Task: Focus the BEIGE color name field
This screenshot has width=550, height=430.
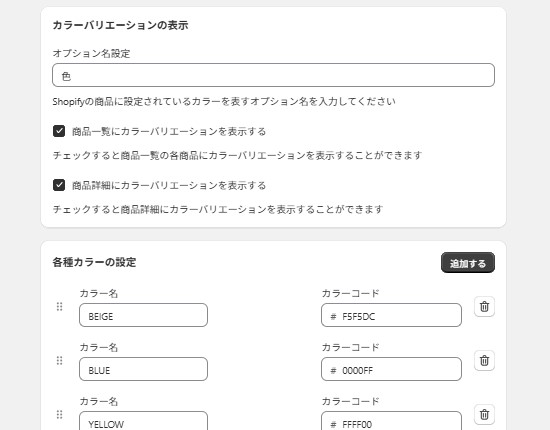Action: (143, 315)
